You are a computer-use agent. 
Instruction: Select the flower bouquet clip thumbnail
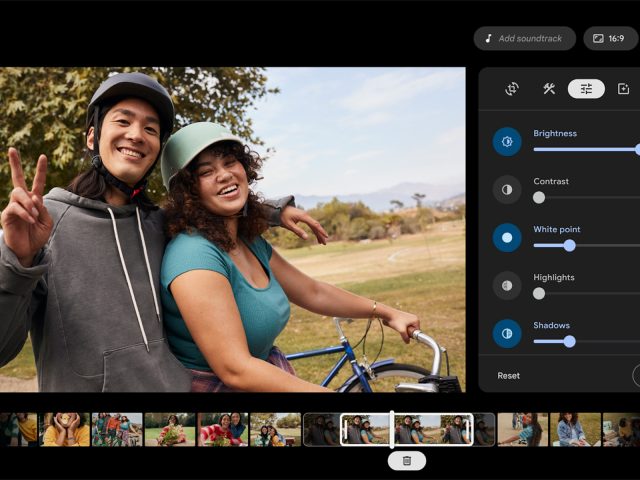point(170,429)
